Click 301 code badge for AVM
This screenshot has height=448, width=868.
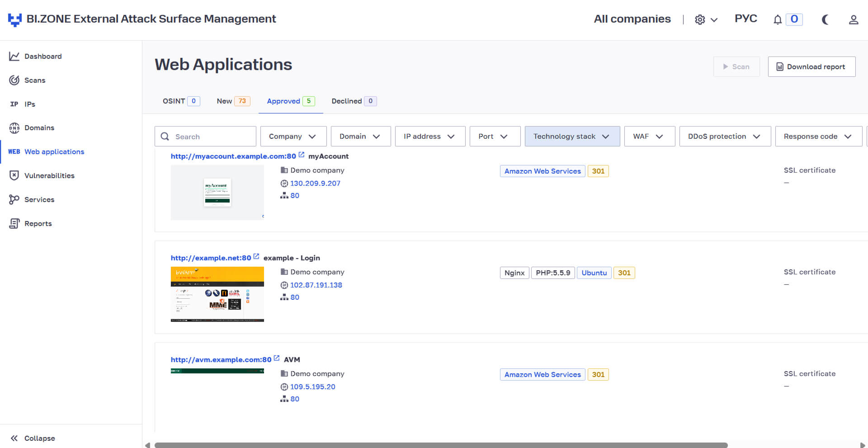click(598, 375)
